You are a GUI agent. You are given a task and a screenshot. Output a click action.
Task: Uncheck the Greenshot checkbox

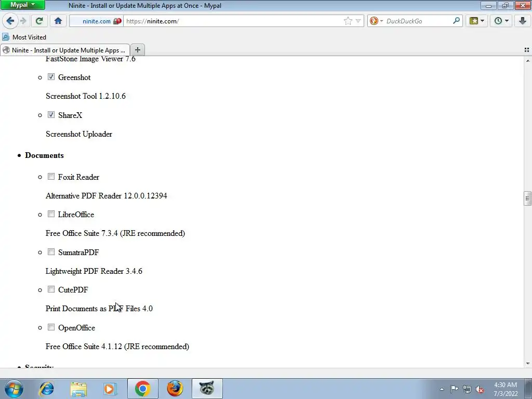pos(51,77)
